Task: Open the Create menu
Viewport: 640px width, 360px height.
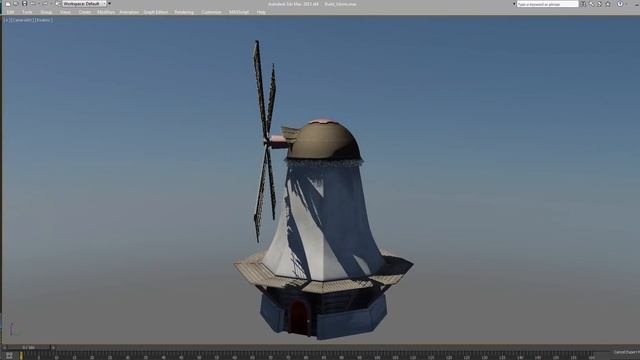Action: (85, 12)
